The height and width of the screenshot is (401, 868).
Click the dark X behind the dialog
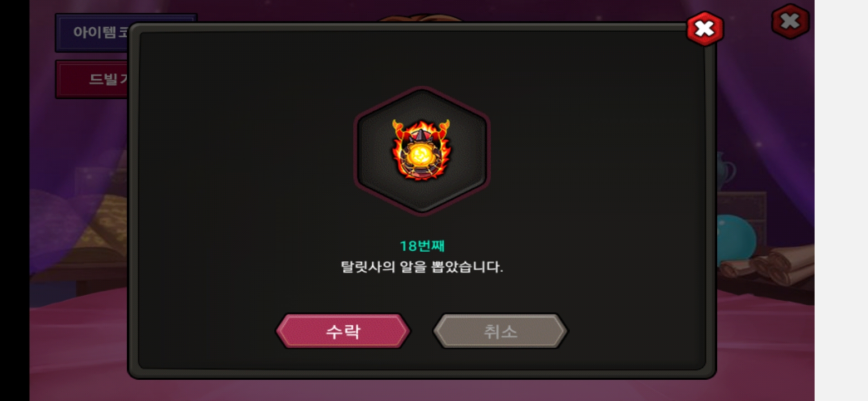click(x=790, y=22)
